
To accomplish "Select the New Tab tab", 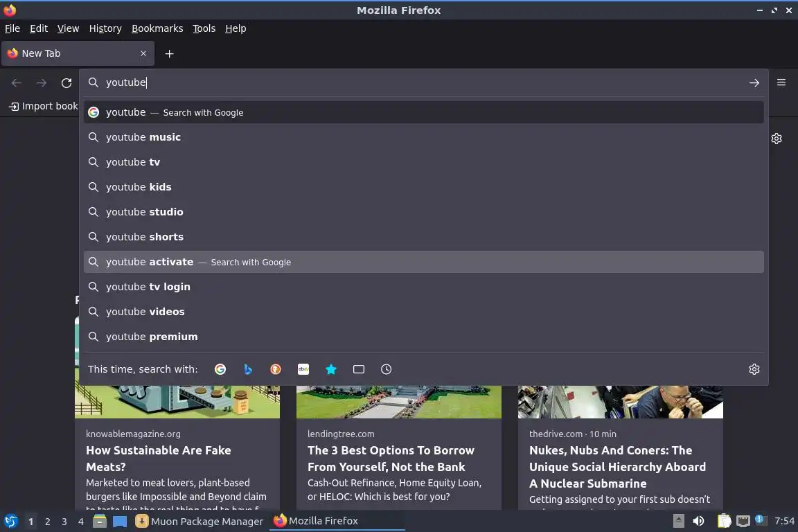I will (x=78, y=53).
